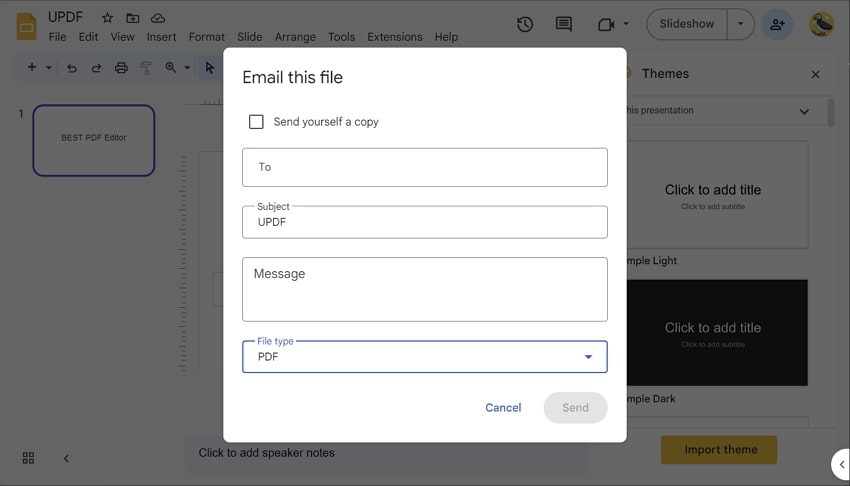Expand the camera meeting dropdown arrow
Image resolution: width=850 pixels, height=486 pixels.
(626, 24)
